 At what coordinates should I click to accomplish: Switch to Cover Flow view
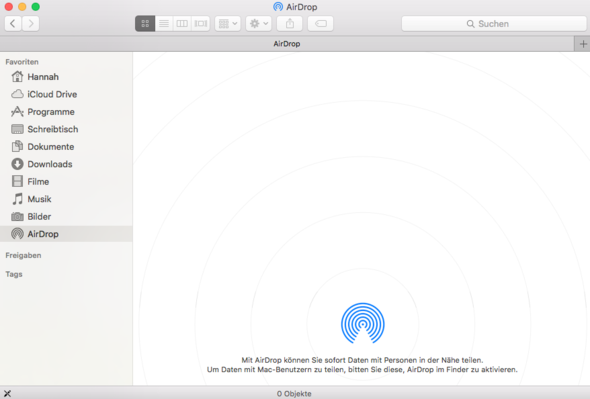click(201, 24)
